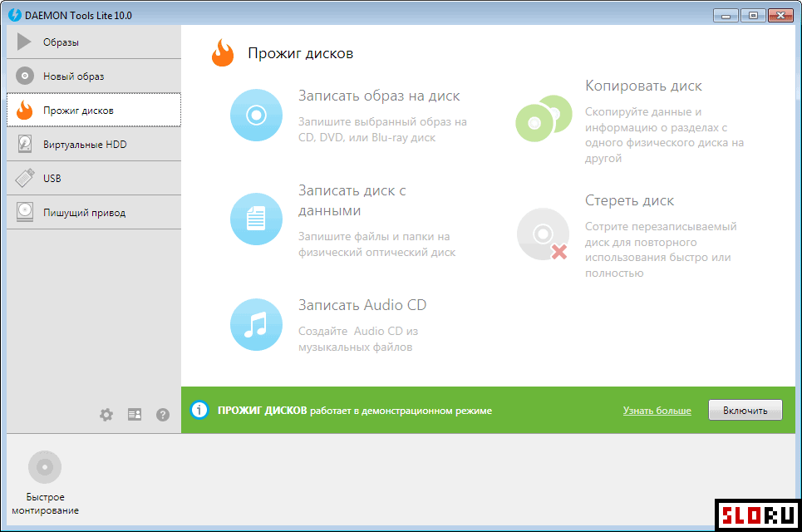Screen dimensions: 802x532
Task: Click description 'Запишите выбранный образ на CD, DVD'
Action: (382, 130)
